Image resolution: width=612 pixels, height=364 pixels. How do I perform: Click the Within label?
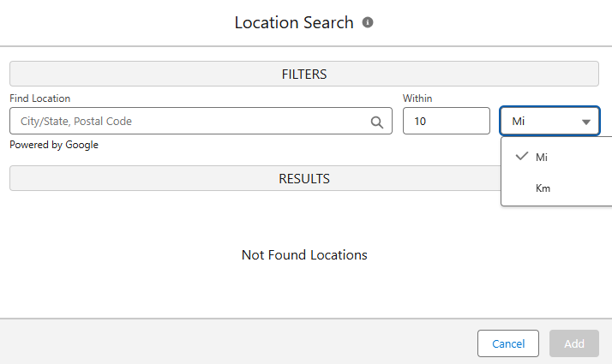417,98
